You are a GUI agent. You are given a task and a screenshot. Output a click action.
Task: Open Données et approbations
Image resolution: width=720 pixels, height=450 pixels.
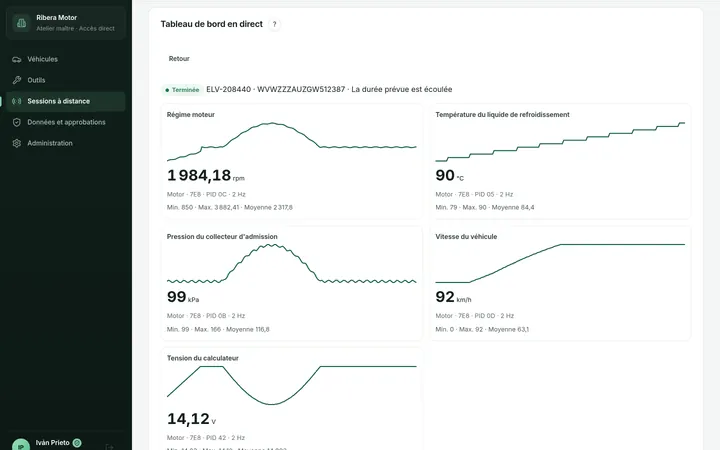[x=66, y=123]
